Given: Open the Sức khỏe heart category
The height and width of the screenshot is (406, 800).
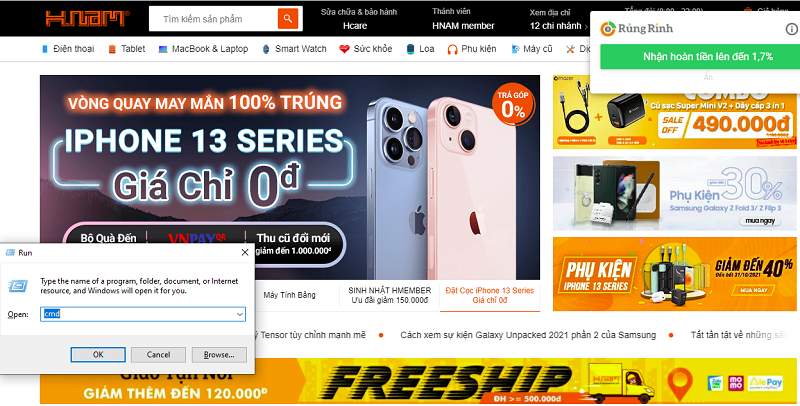Looking at the screenshot, I should tap(366, 49).
